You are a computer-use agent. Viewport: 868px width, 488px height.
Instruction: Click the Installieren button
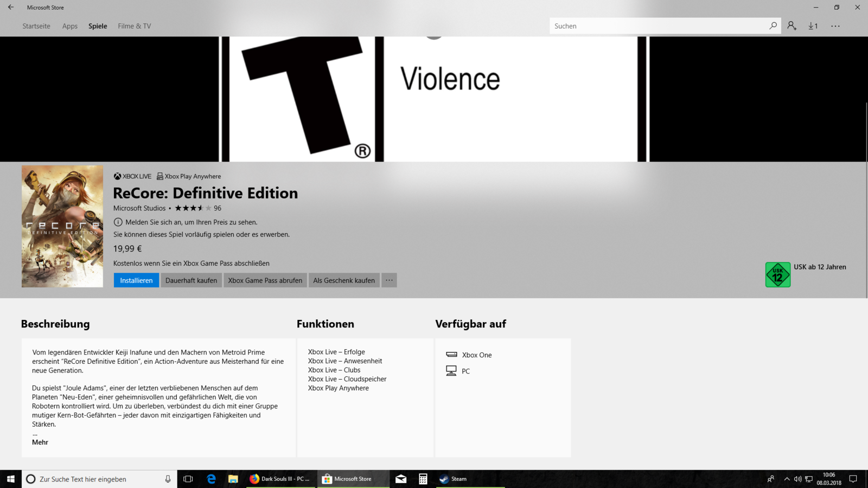click(x=136, y=280)
